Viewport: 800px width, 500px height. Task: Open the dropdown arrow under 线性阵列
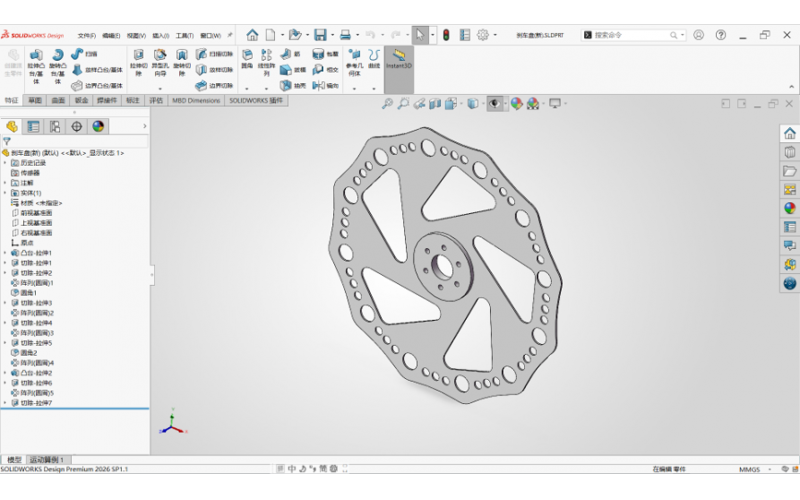pyautogui.click(x=266, y=89)
